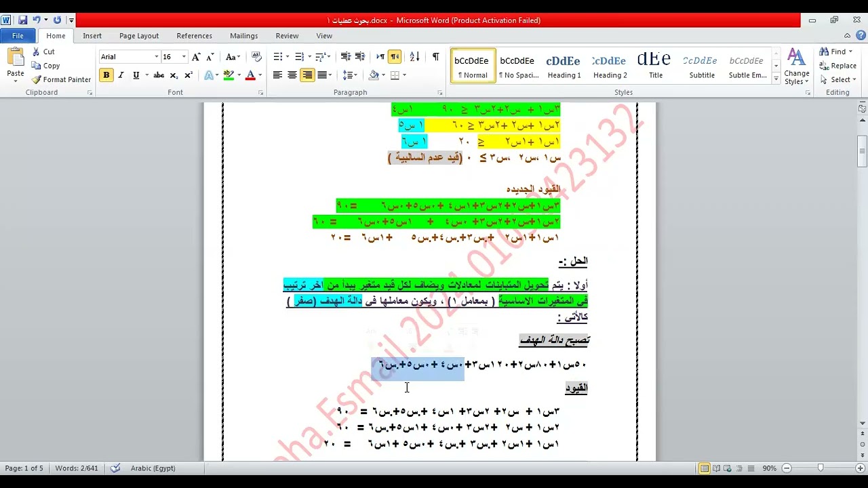
Task: Apply the red font color
Action: (x=250, y=75)
